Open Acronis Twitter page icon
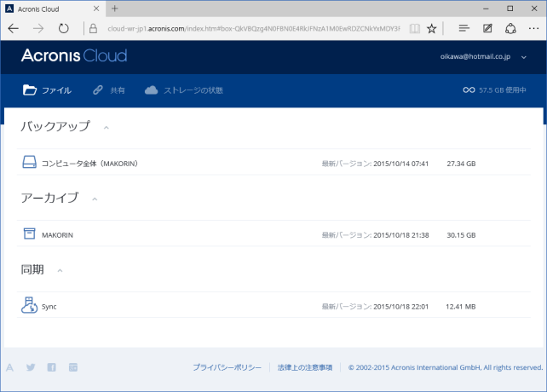Viewport: 547px width, 392px height. coord(31,367)
